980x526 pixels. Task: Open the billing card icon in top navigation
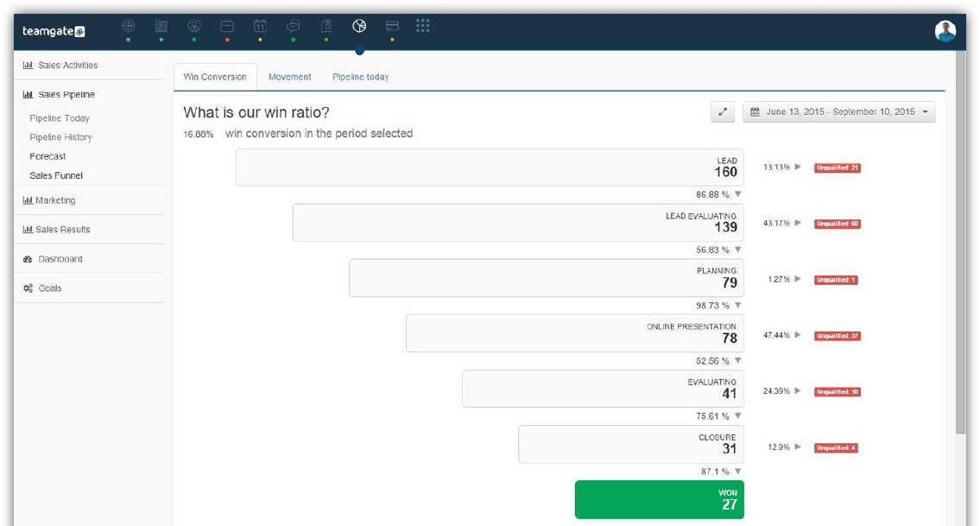pyautogui.click(x=392, y=26)
